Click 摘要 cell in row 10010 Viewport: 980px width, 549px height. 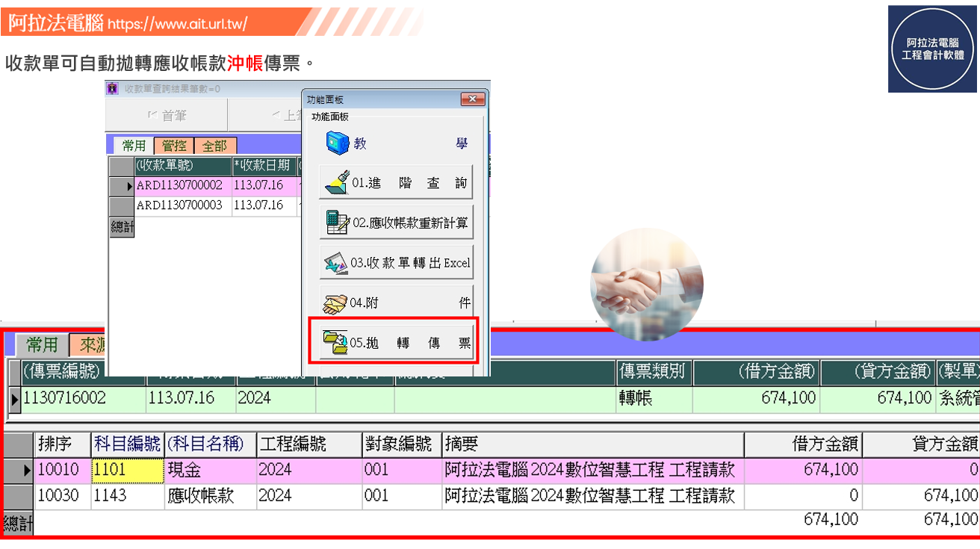point(593,471)
